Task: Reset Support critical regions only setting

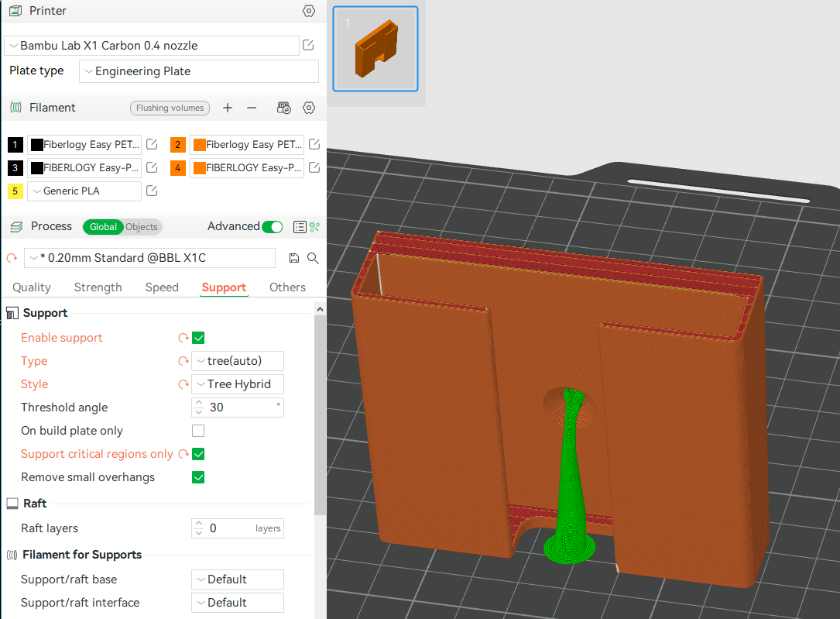Action: point(183,454)
